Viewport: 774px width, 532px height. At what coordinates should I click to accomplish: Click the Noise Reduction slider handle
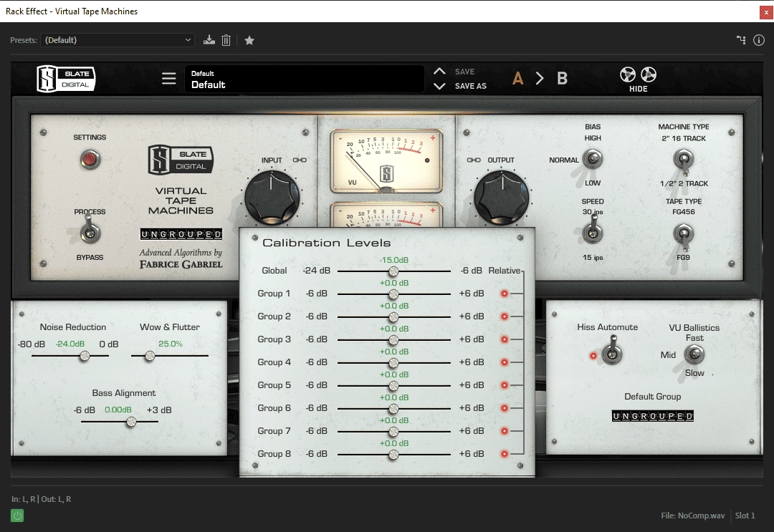coord(85,355)
